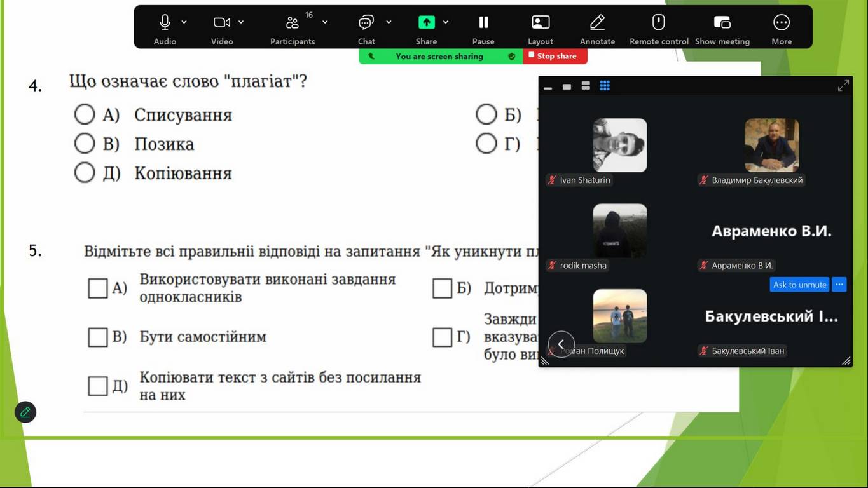Pause the screen share
Screen dimensions: 868x488
tap(483, 23)
